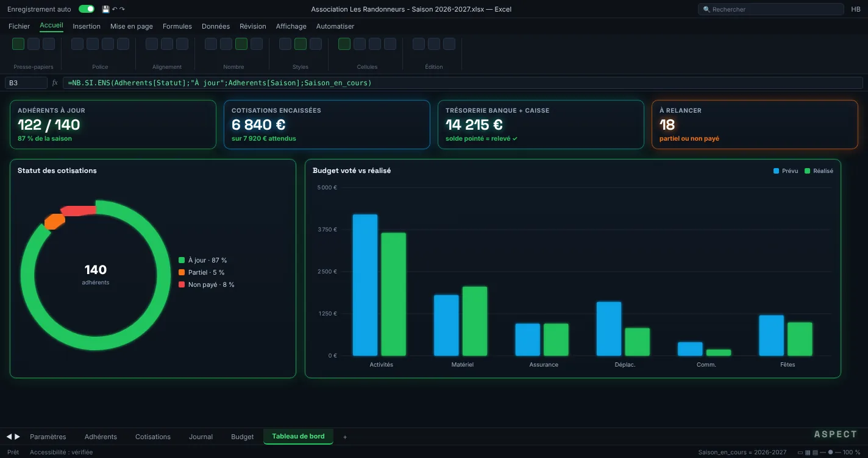
Task: Focus the Rechercher search box
Action: click(x=770, y=9)
